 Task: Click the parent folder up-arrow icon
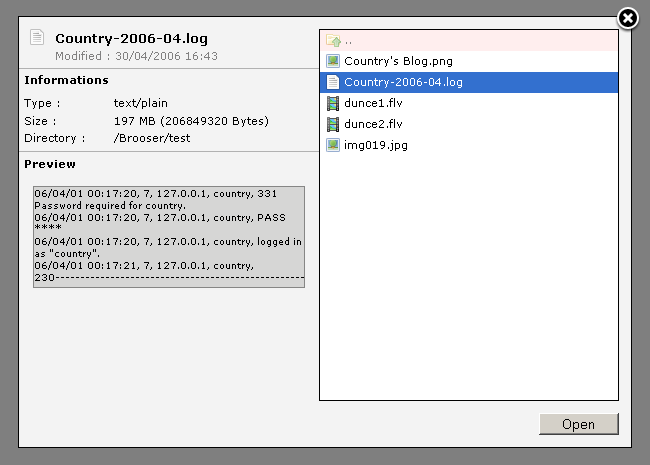[x=333, y=41]
